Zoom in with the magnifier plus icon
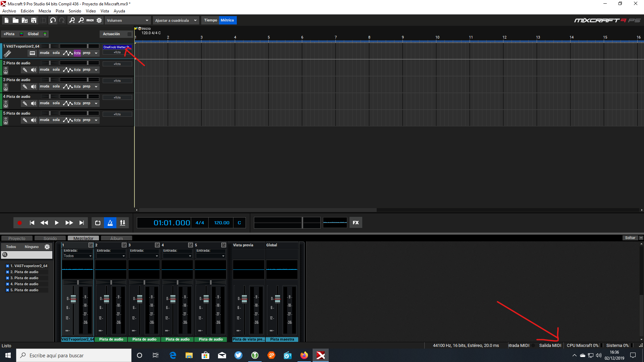This screenshot has height=362, width=644. pyautogui.click(x=72, y=20)
